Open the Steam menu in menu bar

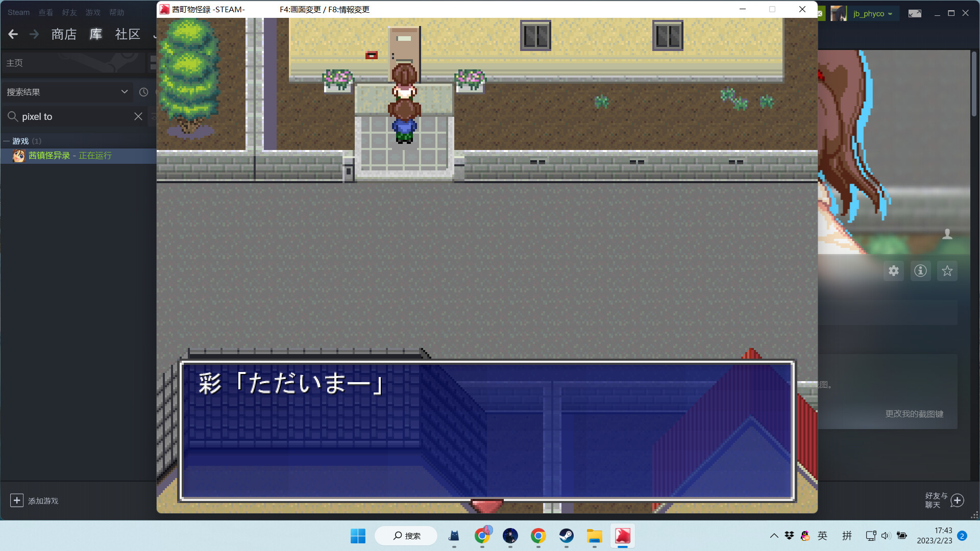click(18, 12)
